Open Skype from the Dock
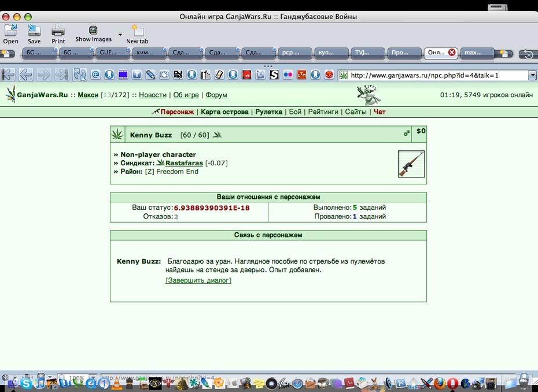Viewport: 538px width, 392px height. (x=25, y=383)
